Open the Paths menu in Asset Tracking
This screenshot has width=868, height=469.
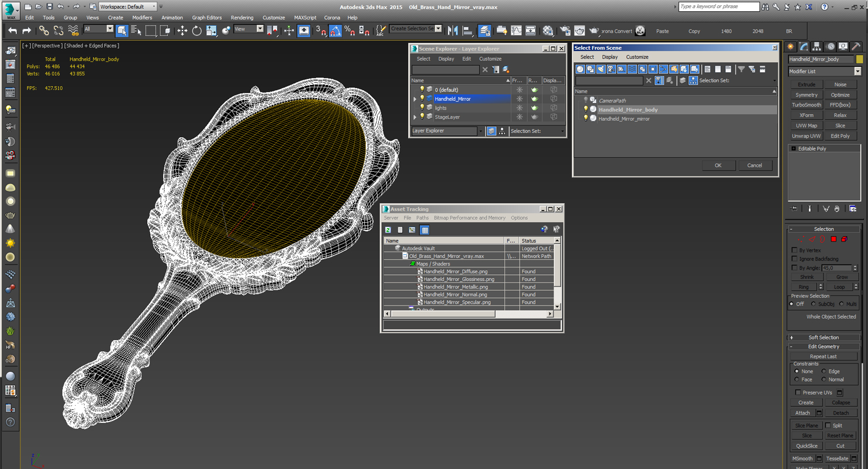pyautogui.click(x=422, y=217)
